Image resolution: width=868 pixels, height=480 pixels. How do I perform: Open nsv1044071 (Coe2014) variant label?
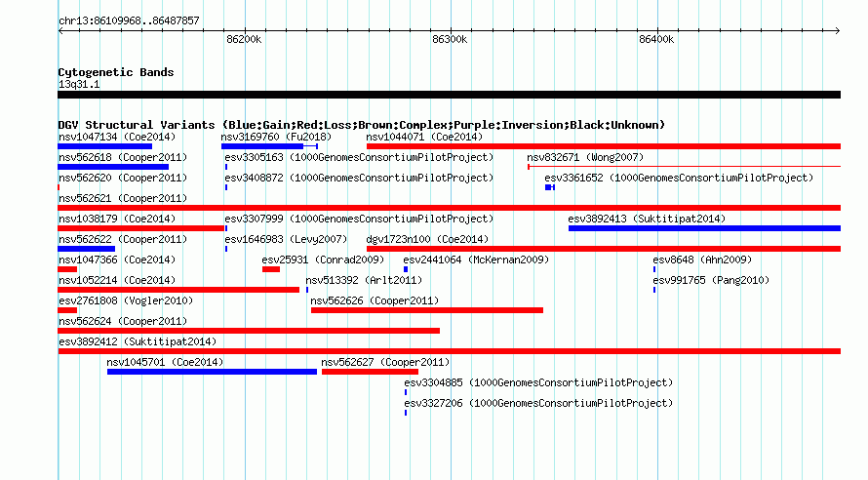click(x=424, y=137)
